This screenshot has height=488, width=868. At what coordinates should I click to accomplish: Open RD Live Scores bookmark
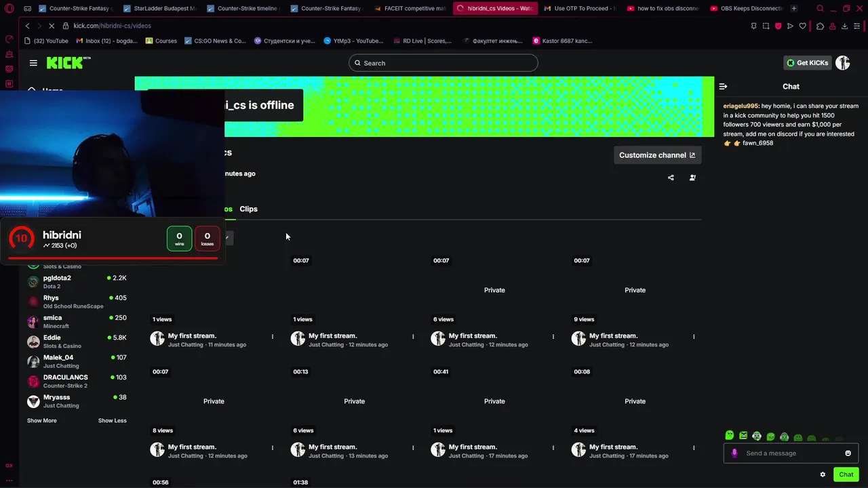pos(422,41)
